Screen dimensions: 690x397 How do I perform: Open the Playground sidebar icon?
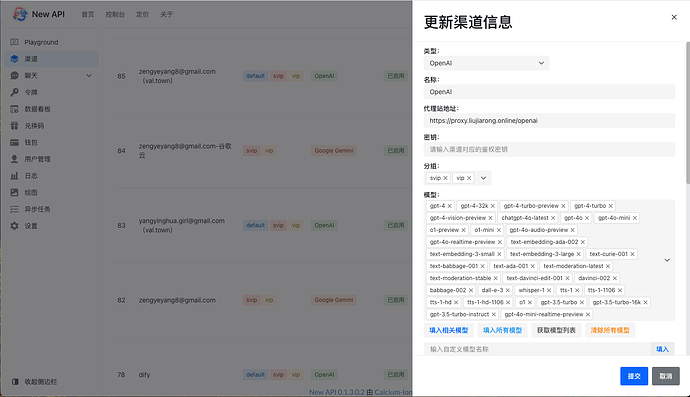(x=14, y=42)
